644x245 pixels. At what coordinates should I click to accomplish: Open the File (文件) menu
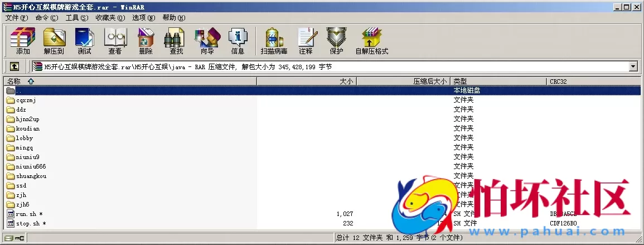click(x=17, y=18)
